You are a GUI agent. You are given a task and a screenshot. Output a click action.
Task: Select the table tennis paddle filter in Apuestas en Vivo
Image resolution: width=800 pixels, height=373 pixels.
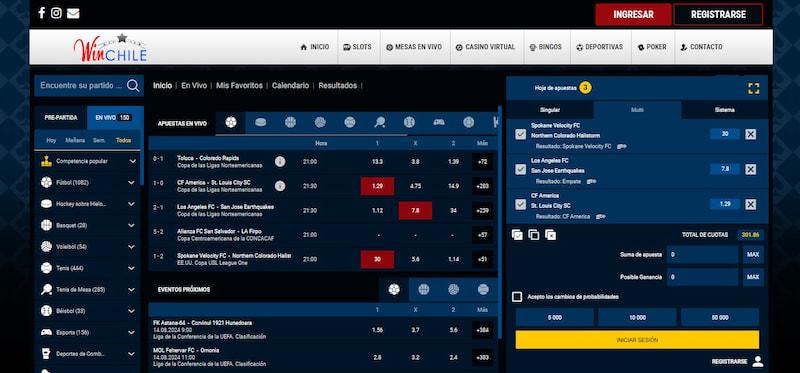[x=380, y=122]
